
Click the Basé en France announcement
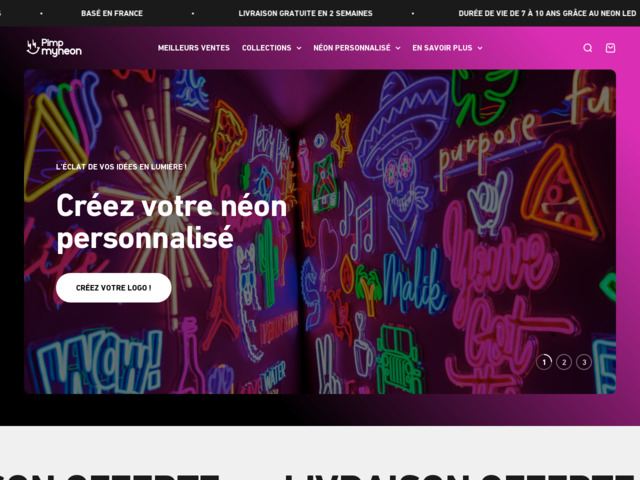click(112, 13)
